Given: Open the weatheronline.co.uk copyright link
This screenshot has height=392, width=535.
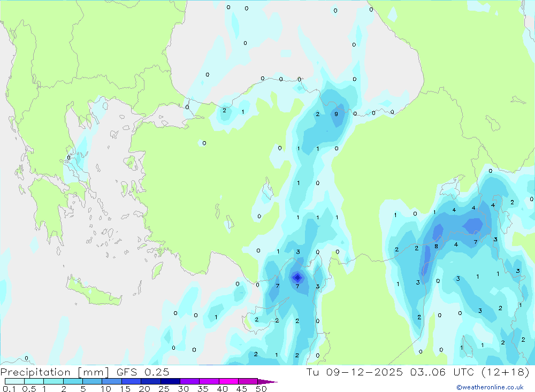Looking at the screenshot, I should (490, 387).
